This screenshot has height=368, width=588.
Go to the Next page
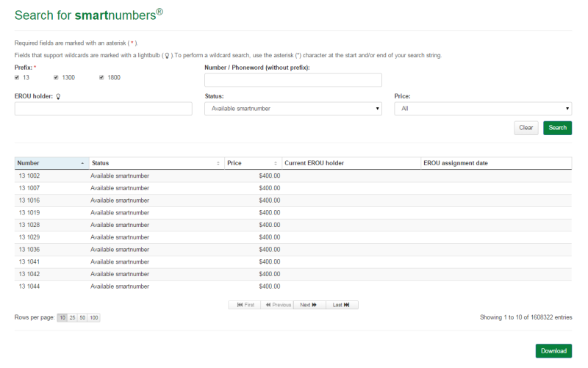(x=309, y=305)
